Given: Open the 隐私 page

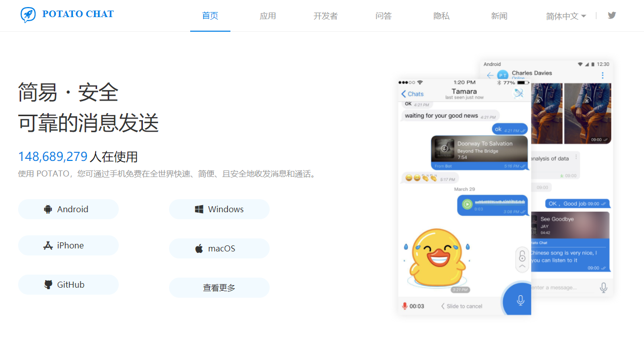Looking at the screenshot, I should (441, 16).
